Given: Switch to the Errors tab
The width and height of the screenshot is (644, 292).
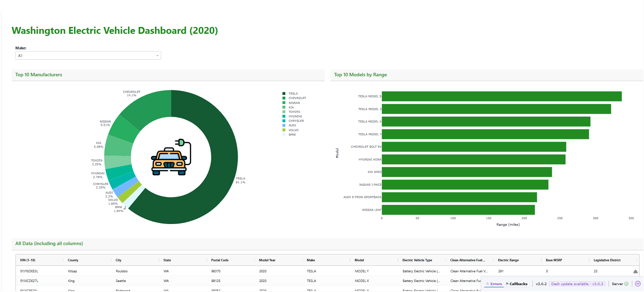Looking at the screenshot, I should pyautogui.click(x=496, y=284).
